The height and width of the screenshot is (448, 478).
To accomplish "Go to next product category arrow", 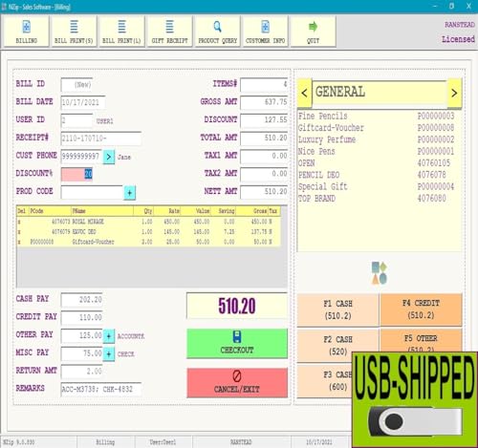I will (x=454, y=93).
